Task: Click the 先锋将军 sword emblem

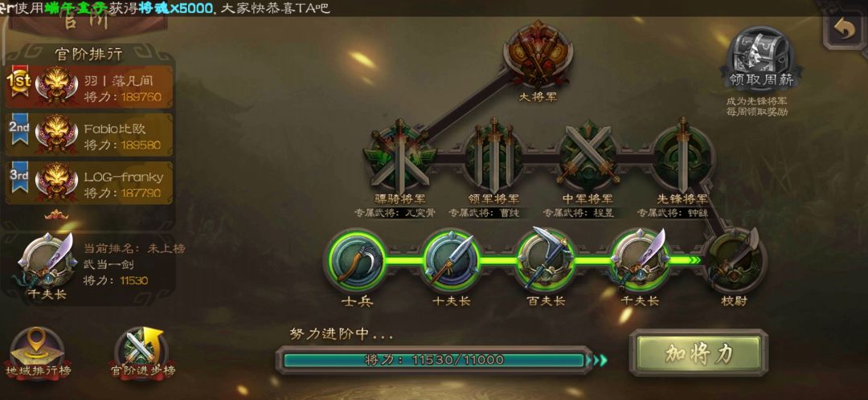Action: tap(682, 155)
